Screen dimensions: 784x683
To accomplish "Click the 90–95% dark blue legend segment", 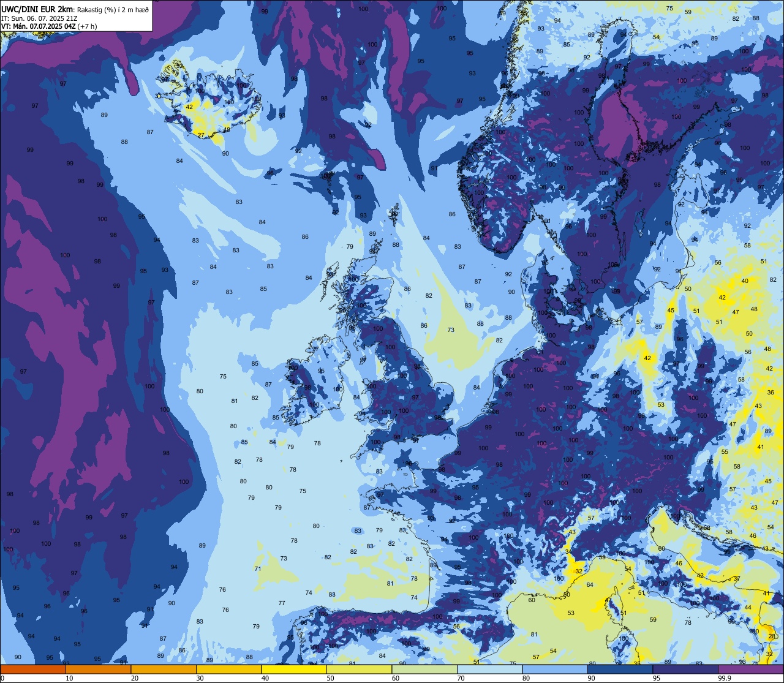I will (x=620, y=669).
